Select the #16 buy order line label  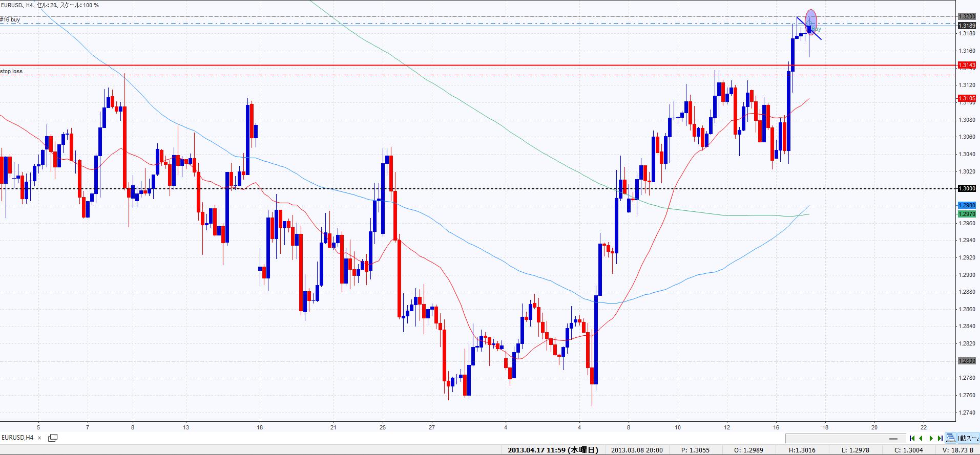[10, 19]
